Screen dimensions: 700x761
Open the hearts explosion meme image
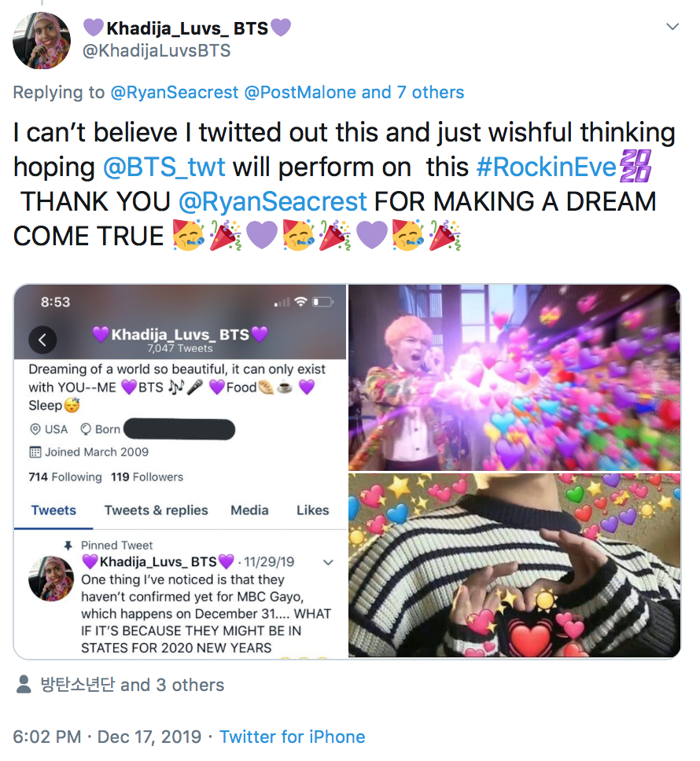(x=514, y=377)
